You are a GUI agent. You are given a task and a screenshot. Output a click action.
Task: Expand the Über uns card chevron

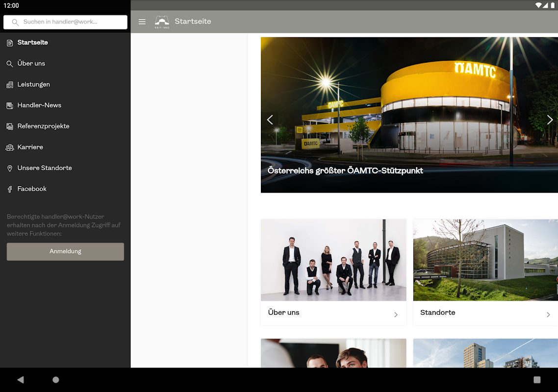pyautogui.click(x=396, y=315)
